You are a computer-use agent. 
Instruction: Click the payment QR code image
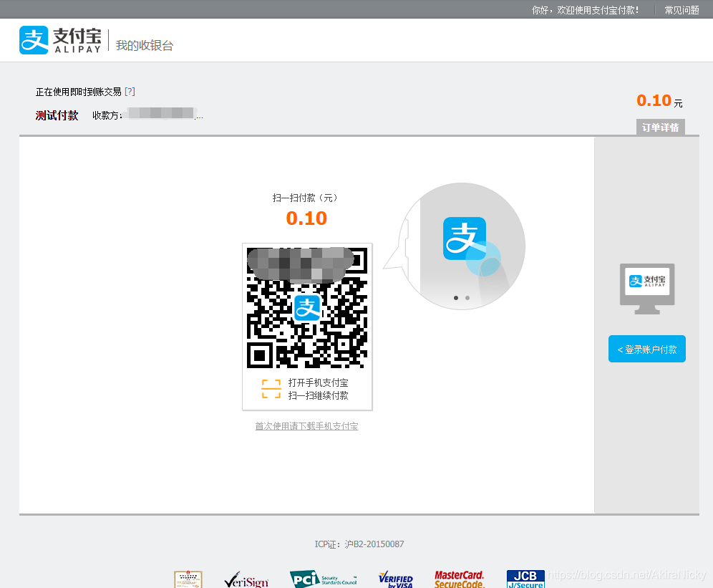(307, 308)
